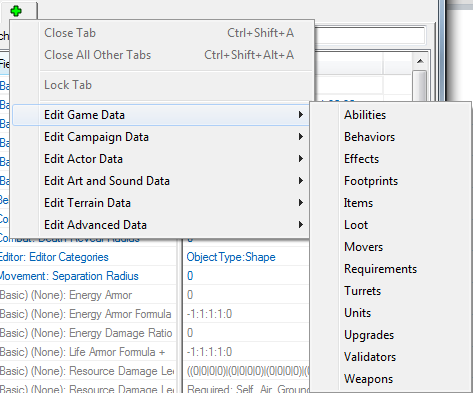Click the ObjectType:Shape value cell
Image resolution: width=473 pixels, height=393 pixels.
point(246,257)
